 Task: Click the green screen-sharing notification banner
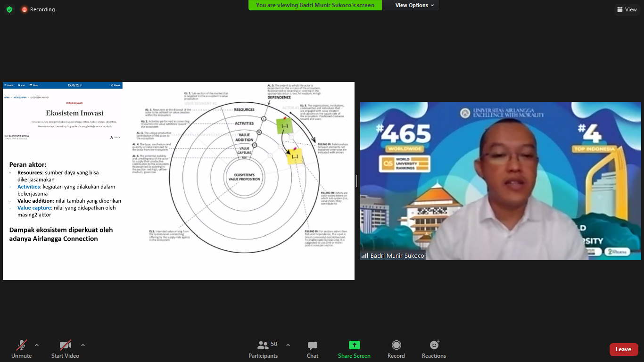[315, 5]
